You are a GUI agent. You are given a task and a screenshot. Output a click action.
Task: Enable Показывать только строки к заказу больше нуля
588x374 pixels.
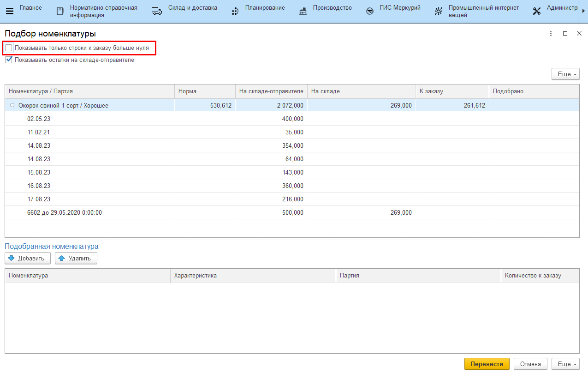click(9, 48)
